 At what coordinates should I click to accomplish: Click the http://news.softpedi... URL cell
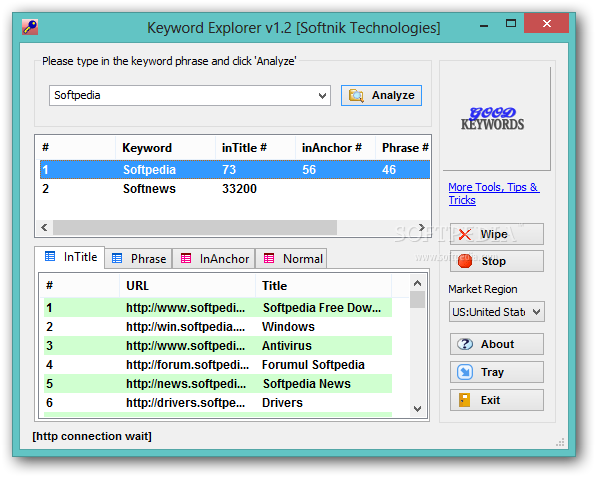click(186, 384)
